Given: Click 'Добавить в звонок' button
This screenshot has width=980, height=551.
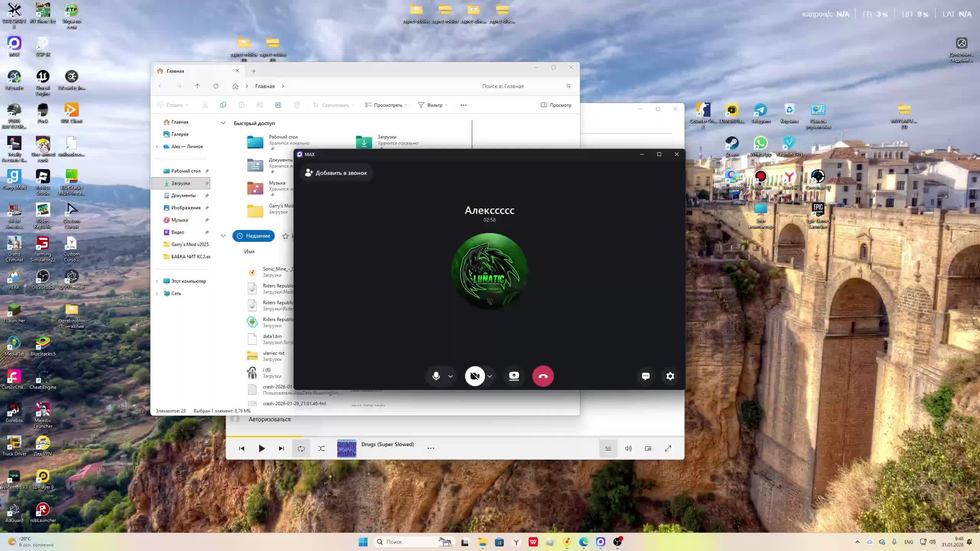Looking at the screenshot, I should coord(336,173).
